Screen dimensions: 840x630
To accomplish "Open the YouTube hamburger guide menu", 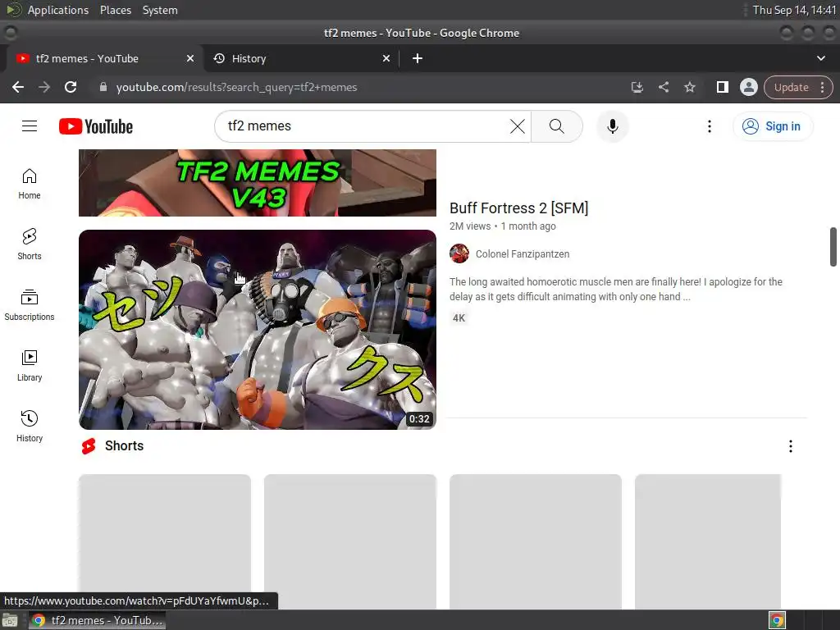I will pos(30,126).
